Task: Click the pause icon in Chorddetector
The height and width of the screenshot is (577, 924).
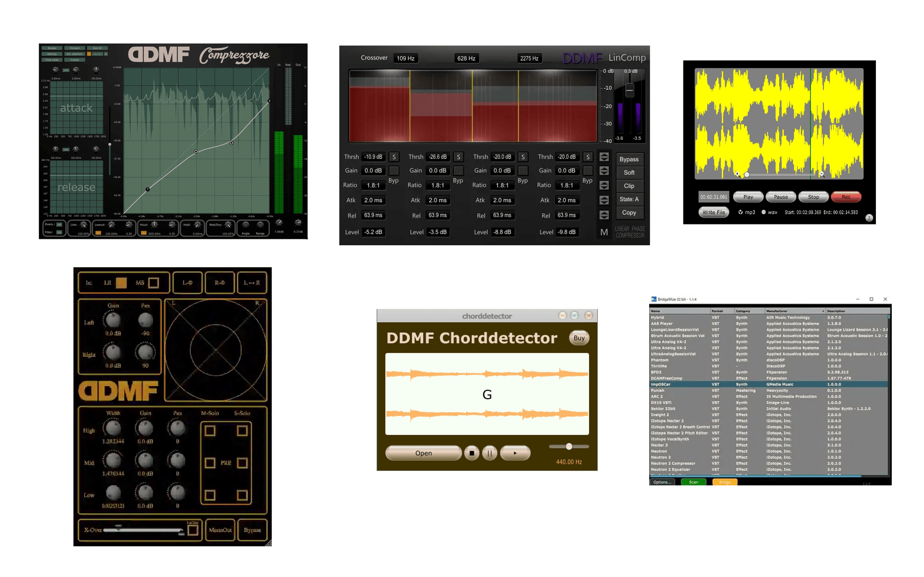Action: pyautogui.click(x=489, y=453)
